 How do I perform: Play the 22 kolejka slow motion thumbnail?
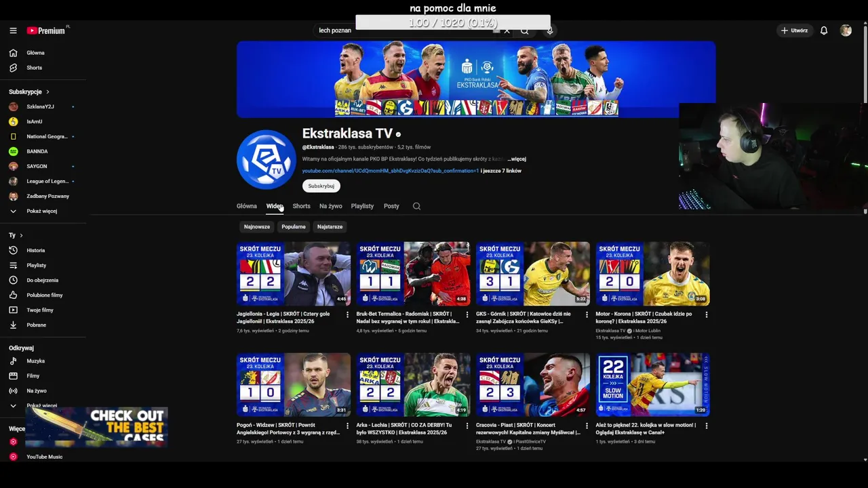(x=653, y=385)
